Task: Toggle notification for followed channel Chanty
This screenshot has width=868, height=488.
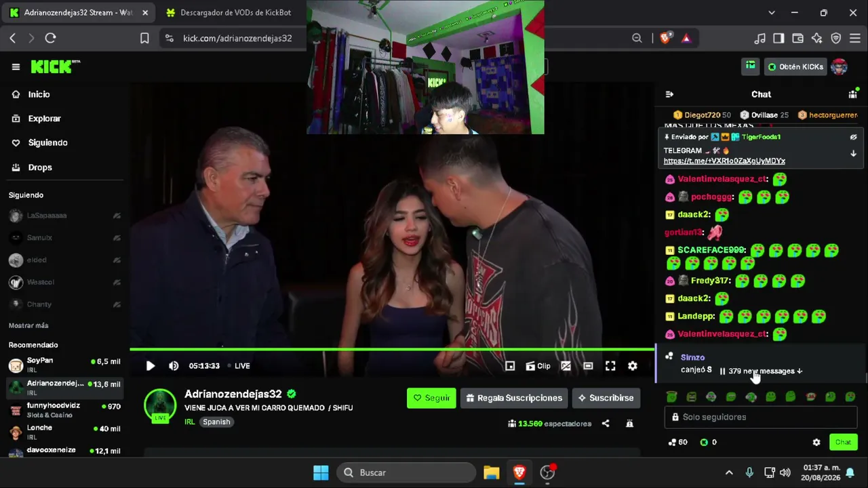Action: point(117,304)
